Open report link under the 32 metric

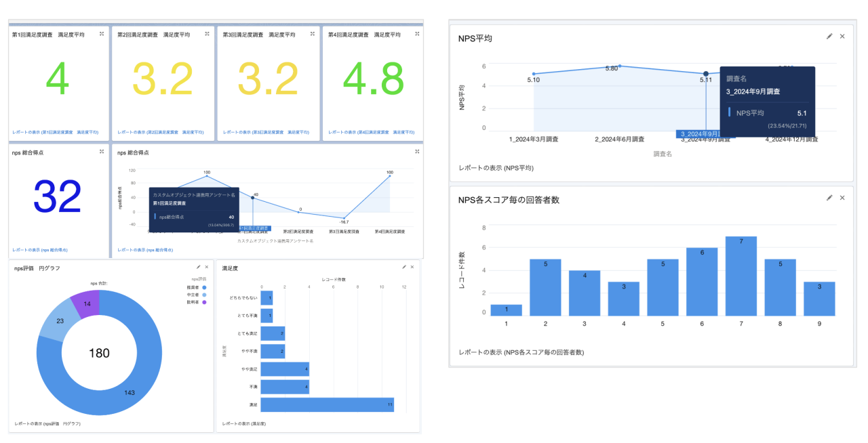40,250
